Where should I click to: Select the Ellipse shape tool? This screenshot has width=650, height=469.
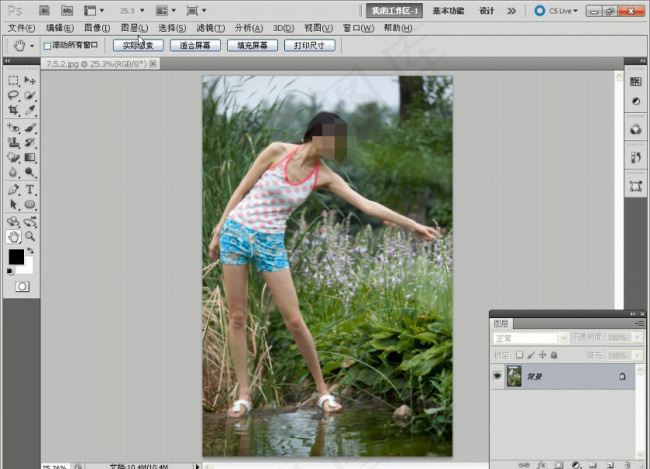(x=30, y=204)
